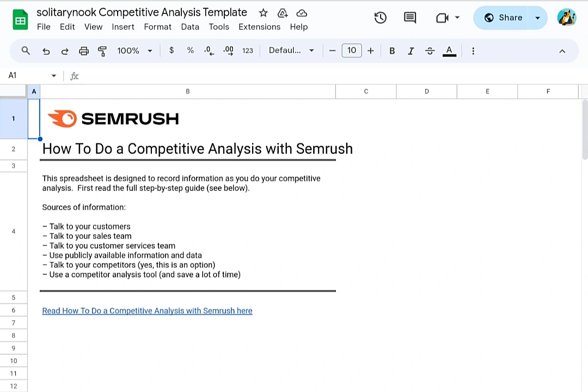
Task: Open the Extensions menu
Action: click(x=260, y=27)
